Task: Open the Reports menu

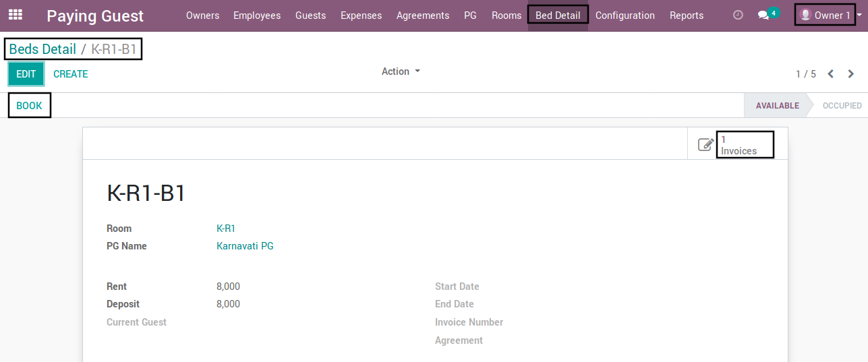Action: tap(687, 16)
